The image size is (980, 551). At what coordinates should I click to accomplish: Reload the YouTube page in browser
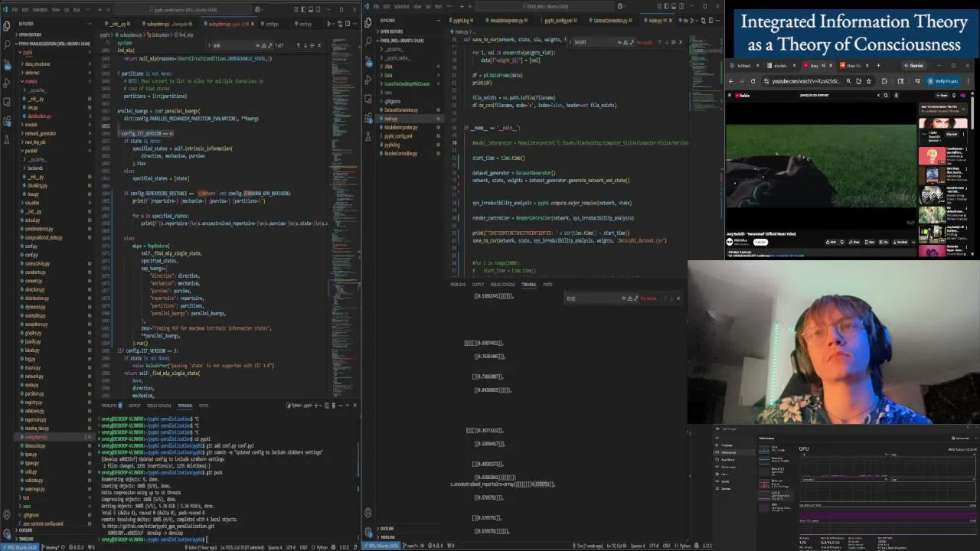pyautogui.click(x=753, y=81)
